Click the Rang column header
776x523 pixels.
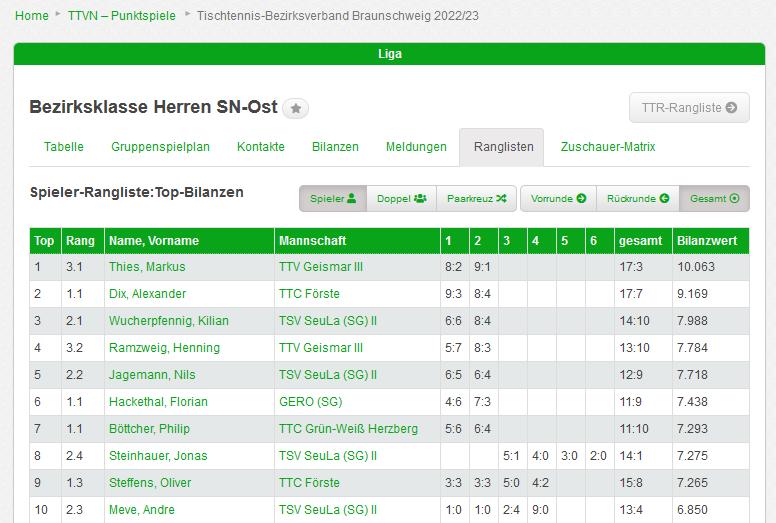(x=83, y=241)
